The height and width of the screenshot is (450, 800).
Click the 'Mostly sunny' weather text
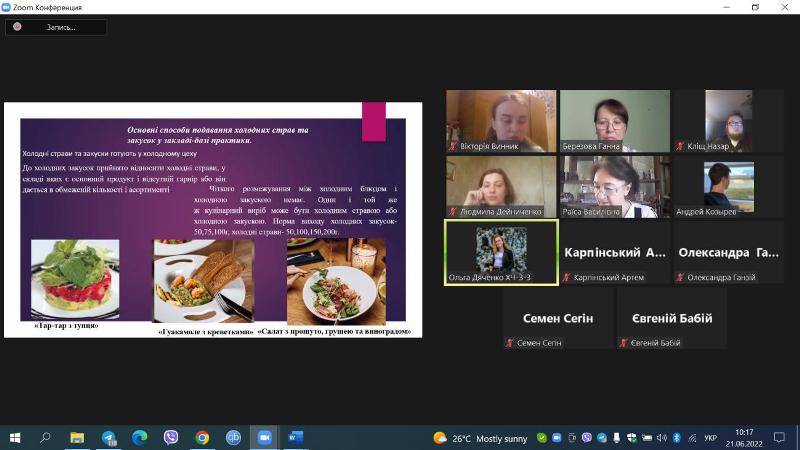pos(502,439)
